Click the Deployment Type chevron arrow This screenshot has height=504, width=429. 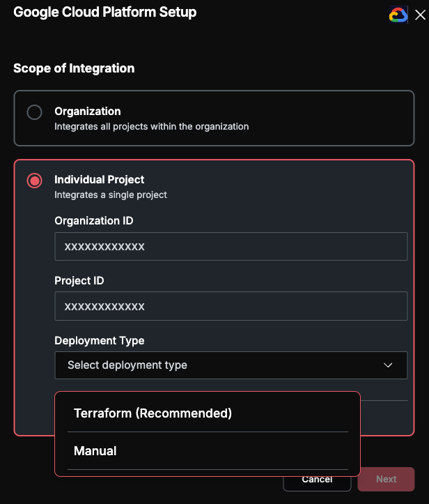(388, 365)
